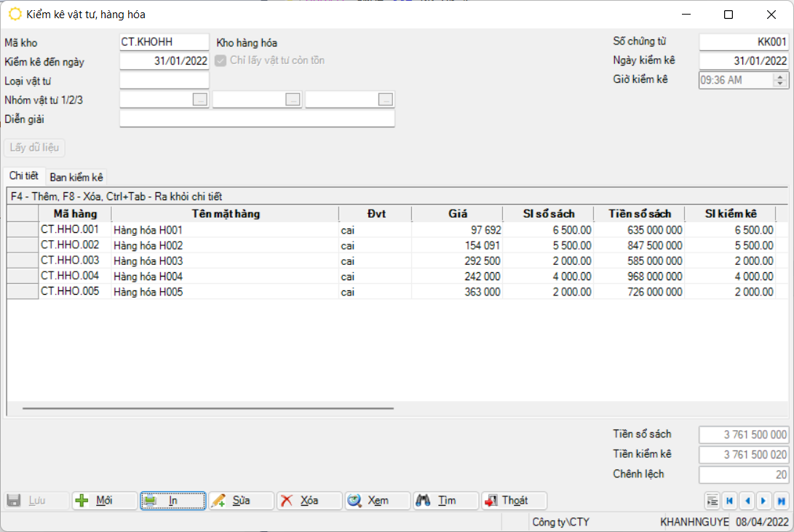The height and width of the screenshot is (532, 794).
Task: Click the Diễn giải input field
Action: pos(257,119)
